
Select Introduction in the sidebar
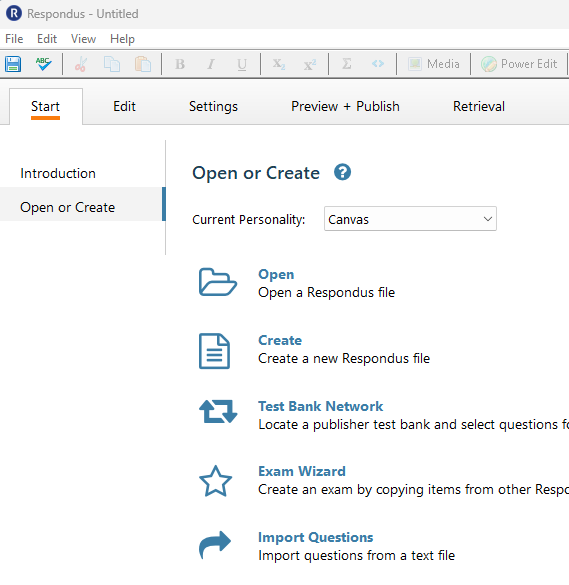point(58,173)
